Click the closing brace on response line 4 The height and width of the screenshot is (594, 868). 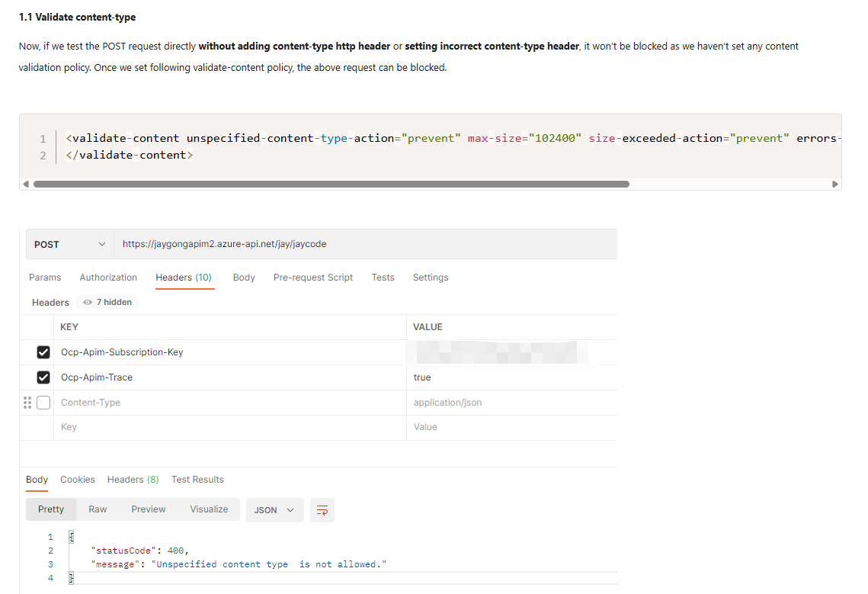(x=71, y=578)
